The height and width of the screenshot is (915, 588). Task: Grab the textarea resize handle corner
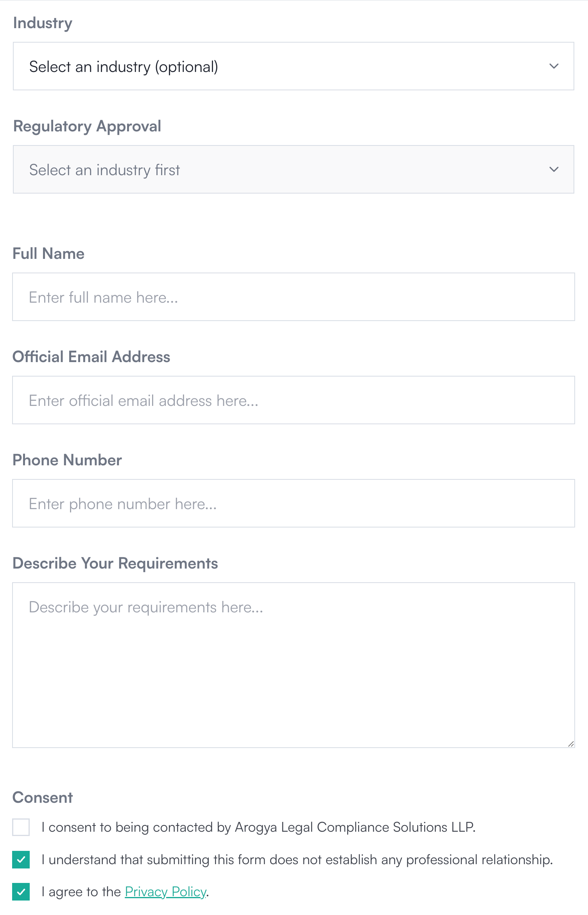pos(571,744)
